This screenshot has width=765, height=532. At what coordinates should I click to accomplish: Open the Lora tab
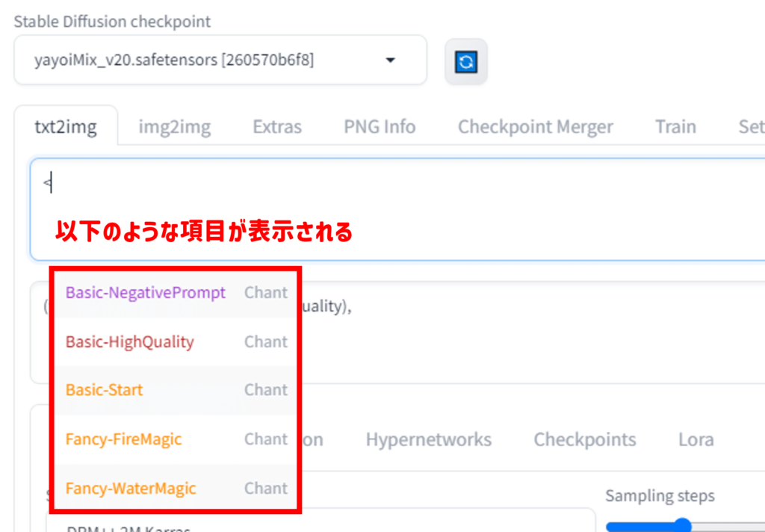coord(696,439)
